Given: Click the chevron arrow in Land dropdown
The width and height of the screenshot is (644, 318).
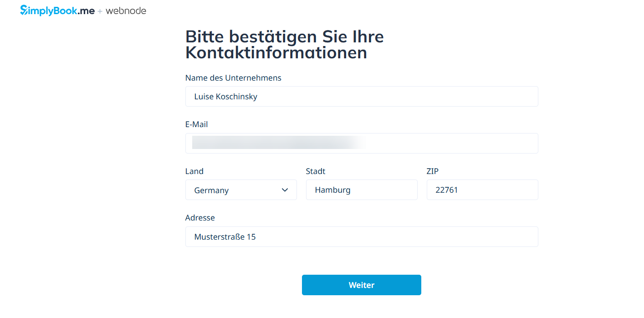Looking at the screenshot, I should (285, 190).
